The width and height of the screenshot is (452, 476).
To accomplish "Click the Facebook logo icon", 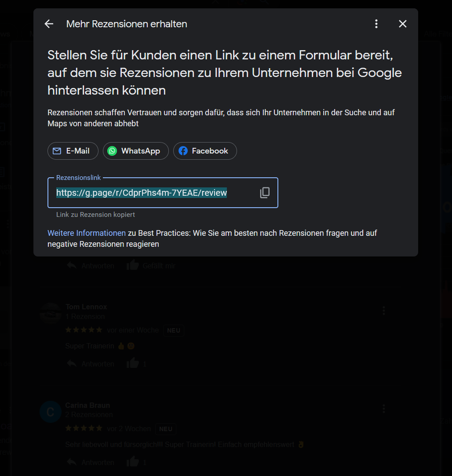I will (183, 151).
